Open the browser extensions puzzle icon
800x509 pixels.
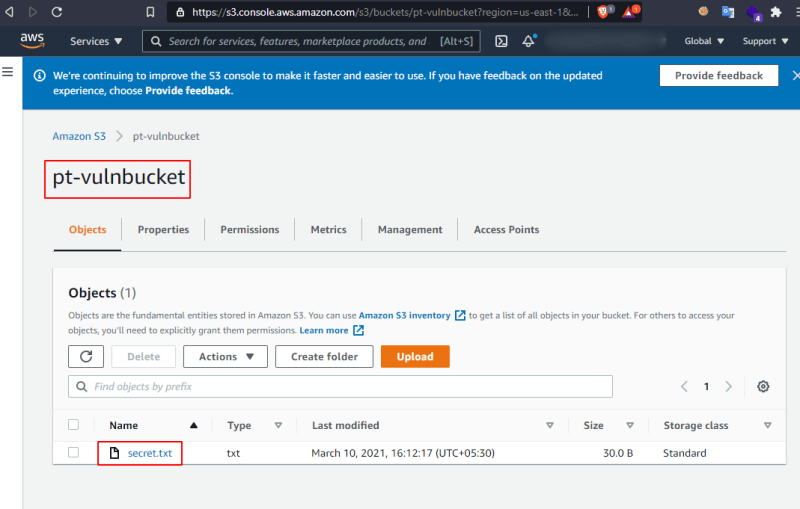pyautogui.click(x=776, y=12)
